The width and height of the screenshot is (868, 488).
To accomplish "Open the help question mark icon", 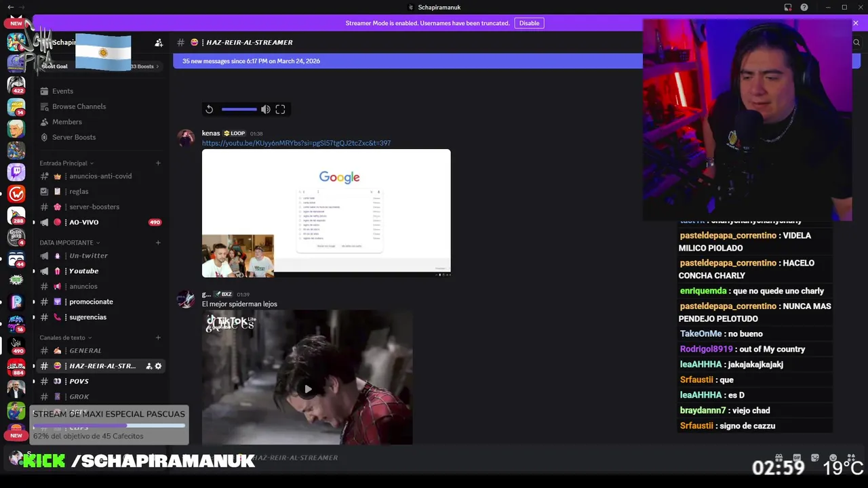I will [x=804, y=7].
